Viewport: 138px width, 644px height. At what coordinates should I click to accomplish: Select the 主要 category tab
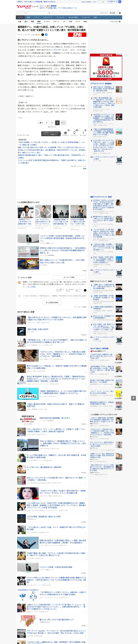tap(20, 21)
